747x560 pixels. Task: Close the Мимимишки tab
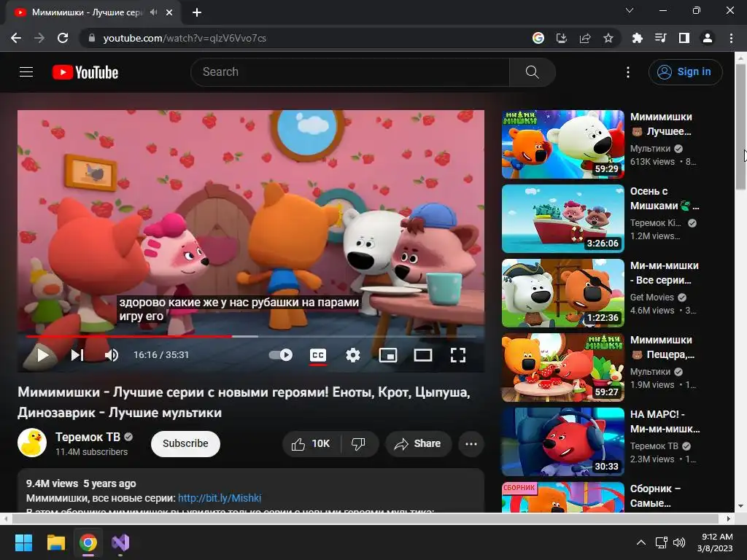[x=169, y=12]
